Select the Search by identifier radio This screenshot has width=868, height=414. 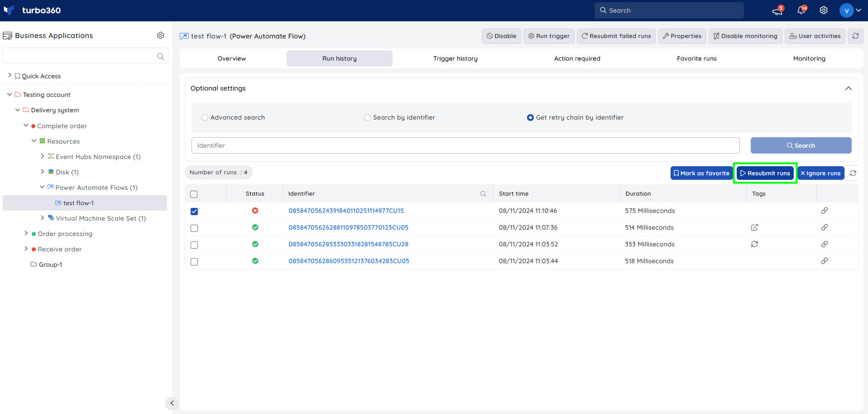(x=367, y=117)
